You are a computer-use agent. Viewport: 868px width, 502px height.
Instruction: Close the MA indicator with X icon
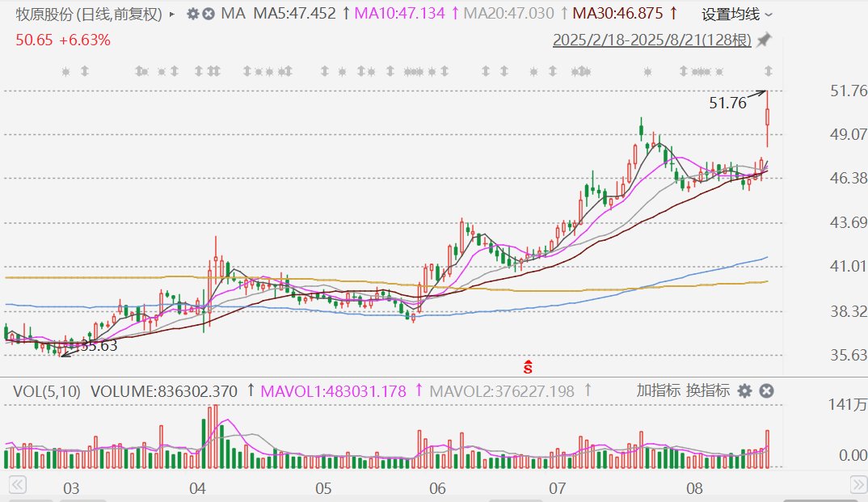[x=209, y=14]
